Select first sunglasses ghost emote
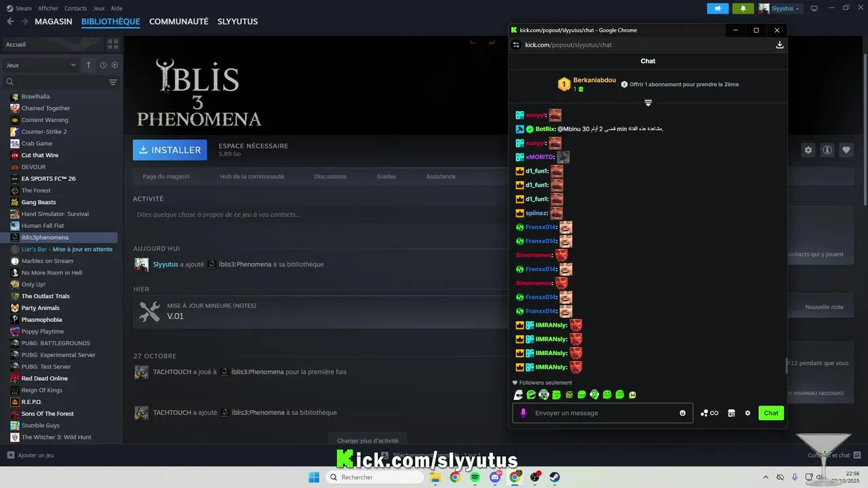The image size is (868, 488). [518, 394]
